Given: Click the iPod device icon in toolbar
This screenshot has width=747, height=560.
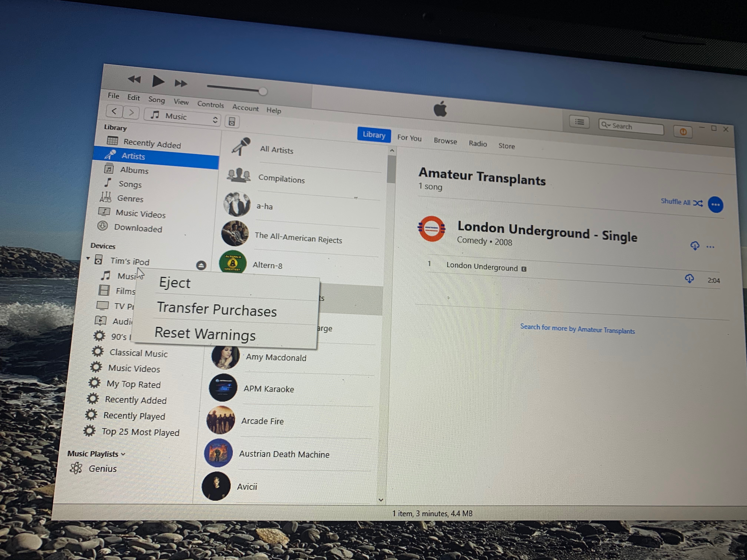Looking at the screenshot, I should click(x=232, y=121).
